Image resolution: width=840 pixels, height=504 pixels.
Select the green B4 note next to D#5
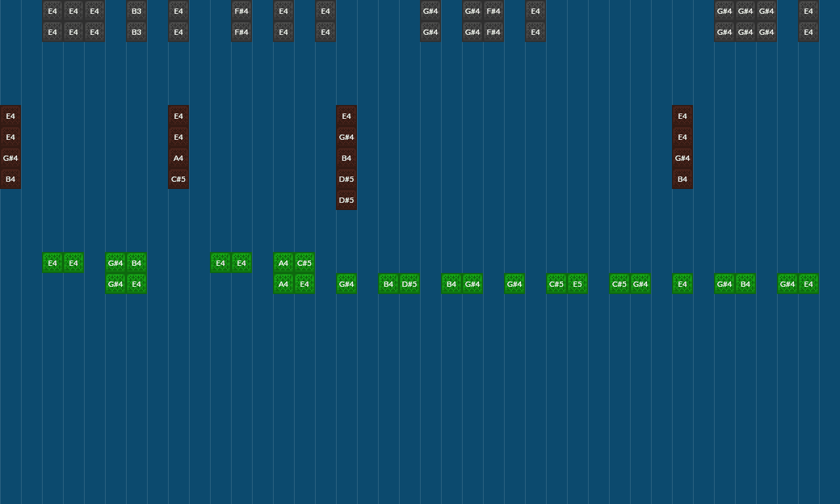(x=388, y=283)
